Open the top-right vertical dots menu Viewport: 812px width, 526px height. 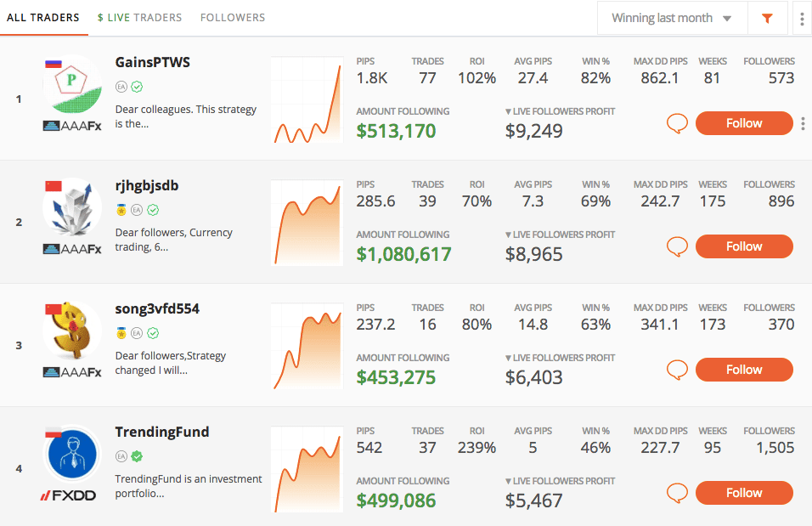tap(802, 18)
